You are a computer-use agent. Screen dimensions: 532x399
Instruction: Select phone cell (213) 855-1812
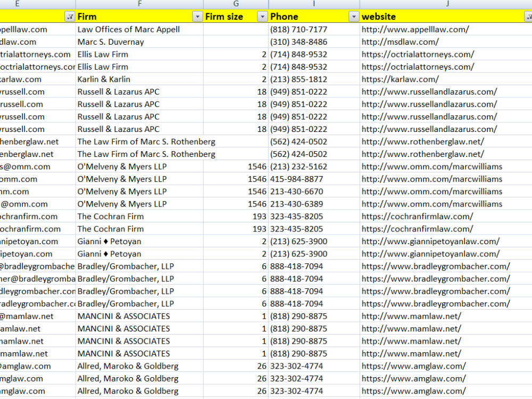coord(314,79)
